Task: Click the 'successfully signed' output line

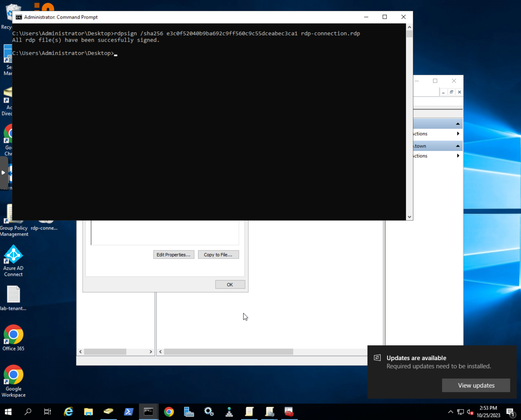Action: pos(86,40)
